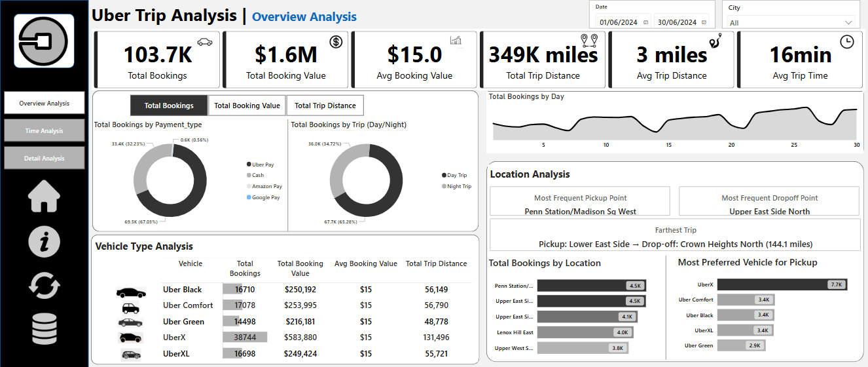Click the Uber Green car image
The image size is (868, 367).
point(130,322)
